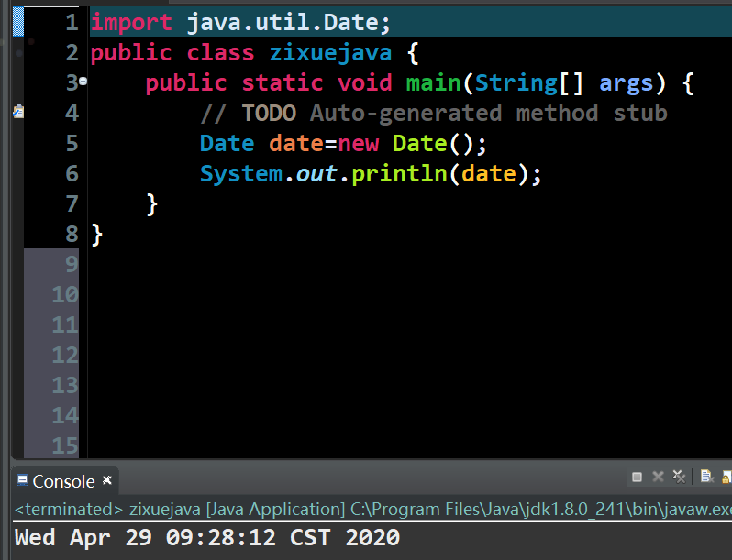Click 'Auto-generated' in the comment
732x560 pixels.
(x=405, y=115)
